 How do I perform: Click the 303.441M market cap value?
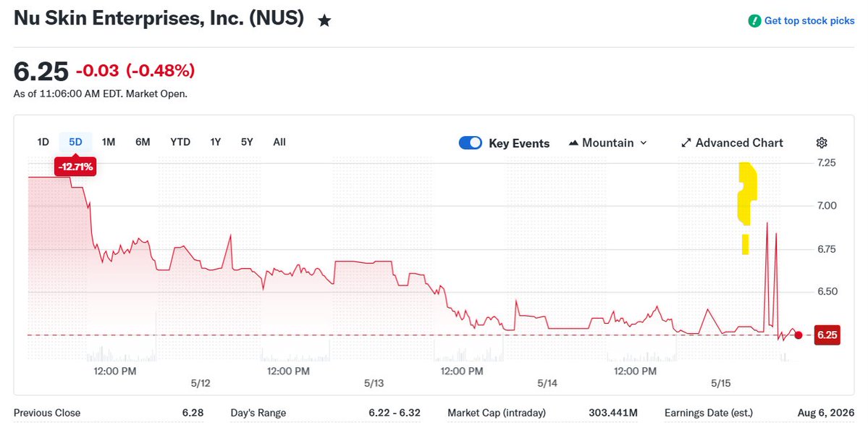(612, 413)
